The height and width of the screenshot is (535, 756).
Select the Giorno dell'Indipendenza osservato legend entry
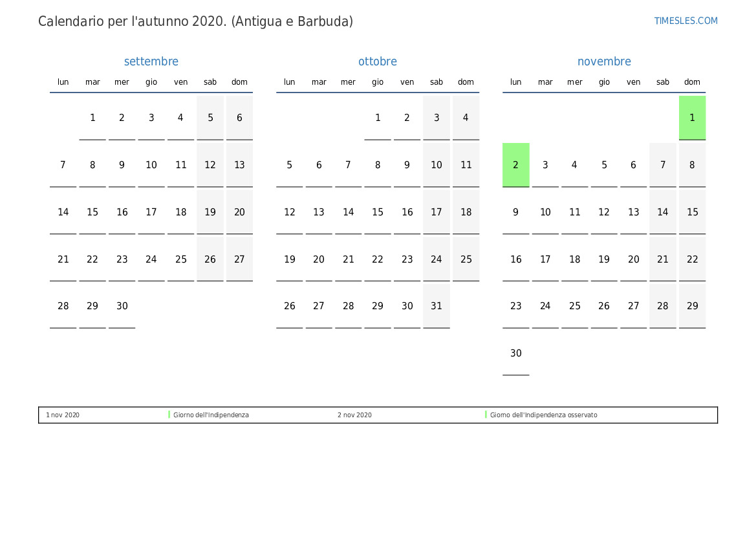pyautogui.click(x=543, y=415)
